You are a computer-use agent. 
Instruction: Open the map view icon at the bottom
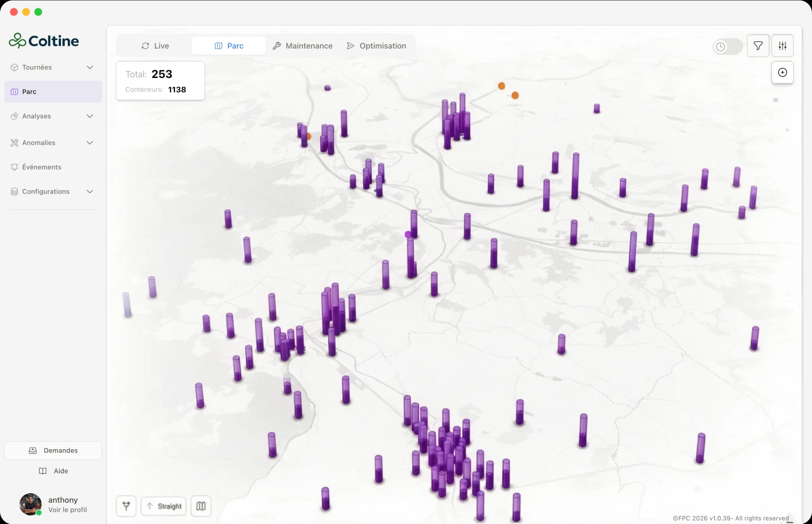(201, 506)
